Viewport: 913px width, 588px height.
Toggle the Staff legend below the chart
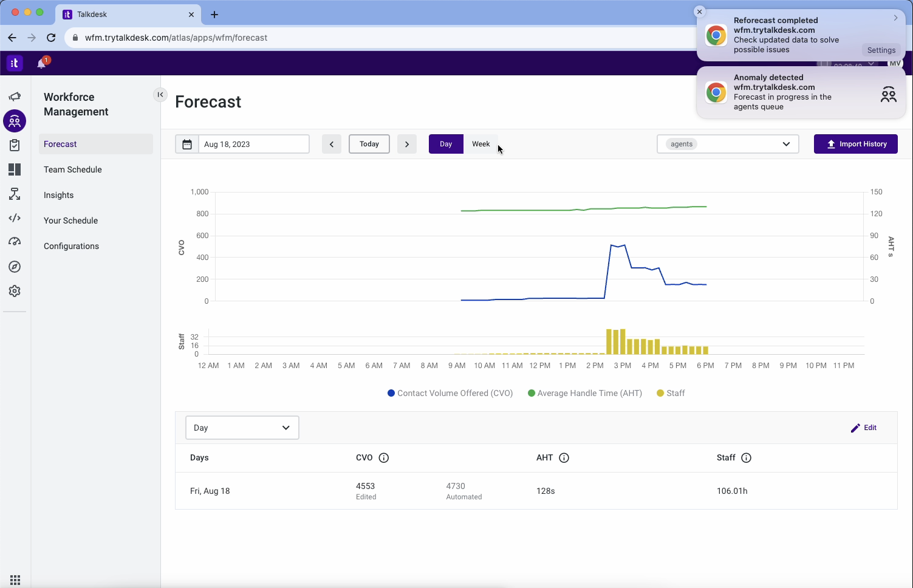coord(671,393)
